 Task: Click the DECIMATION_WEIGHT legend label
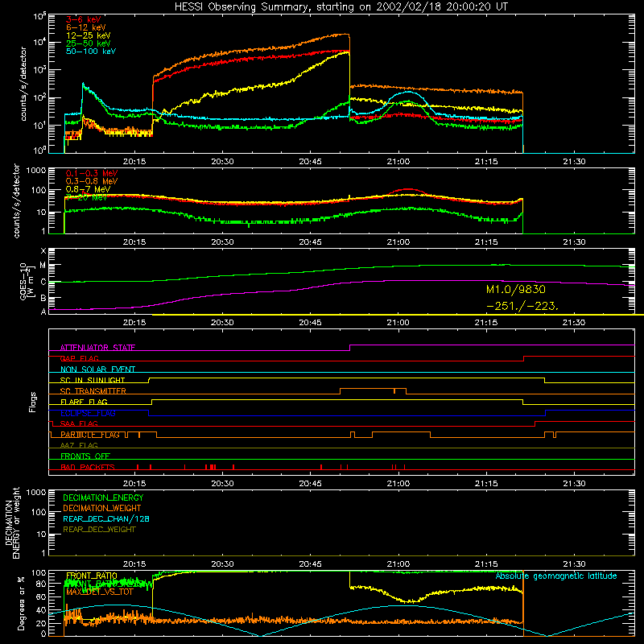click(102, 509)
